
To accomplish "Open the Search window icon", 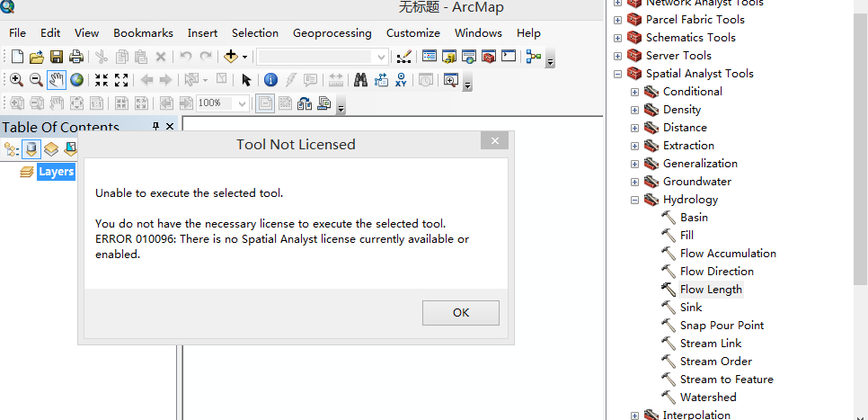I will 469,56.
